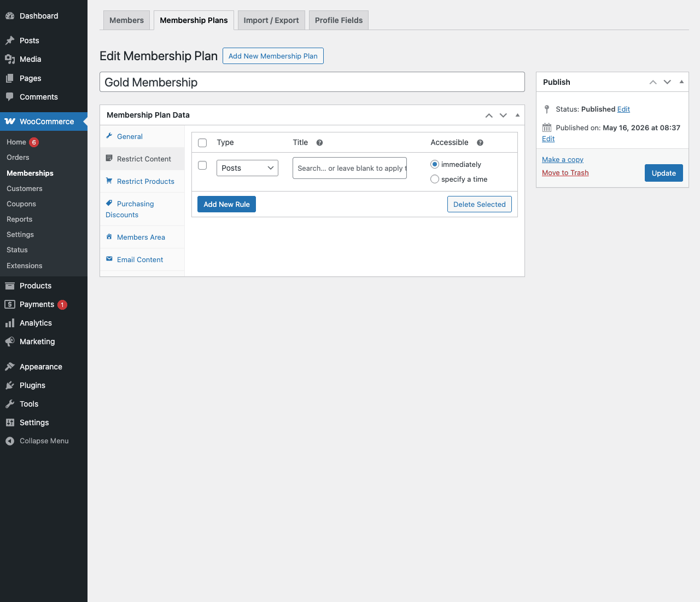Click the Dashboard gauge icon
Screen dimensions: 700x602
pyautogui.click(x=10, y=16)
